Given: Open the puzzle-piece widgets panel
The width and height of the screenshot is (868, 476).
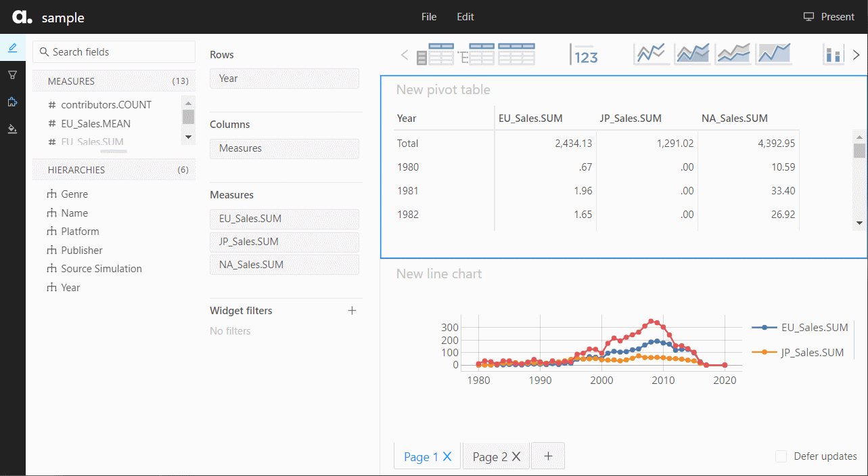Looking at the screenshot, I should click(12, 102).
